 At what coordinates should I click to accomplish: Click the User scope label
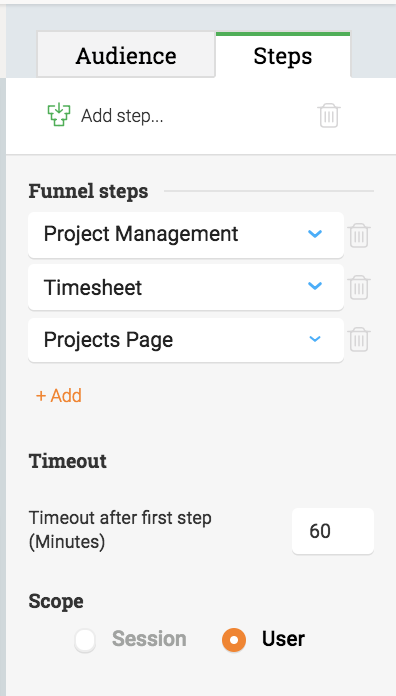click(x=283, y=639)
